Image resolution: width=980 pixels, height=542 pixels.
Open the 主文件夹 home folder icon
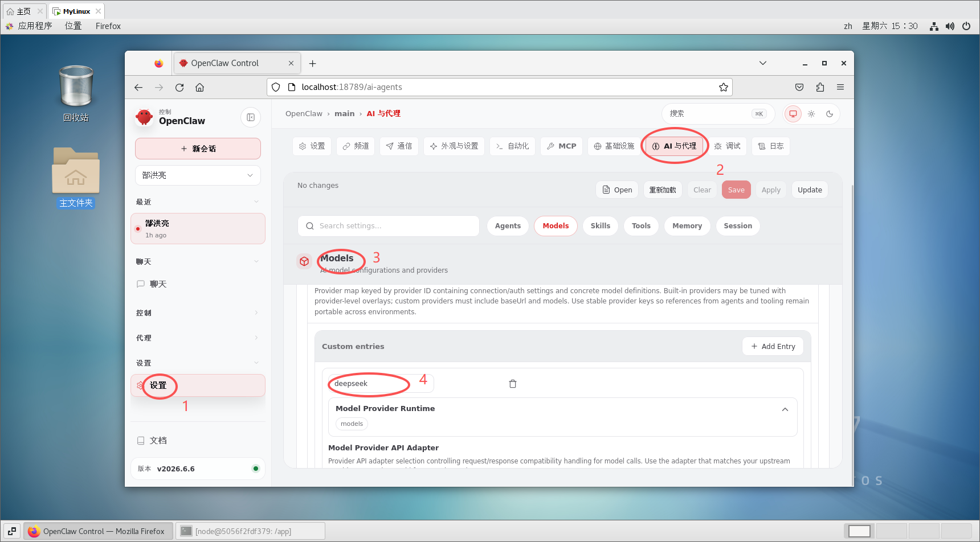(x=76, y=178)
